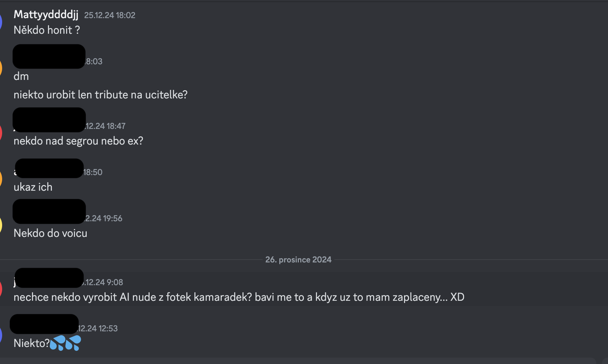Click the 9:08 message timestamp

pyautogui.click(x=104, y=282)
